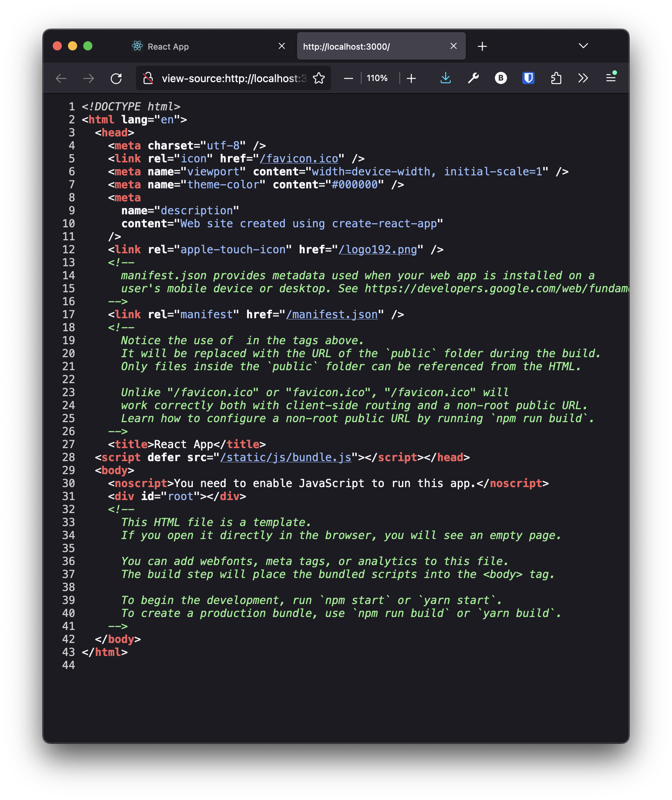Expand the overflow toolbar chevron
The height and width of the screenshot is (800, 672).
tap(583, 78)
